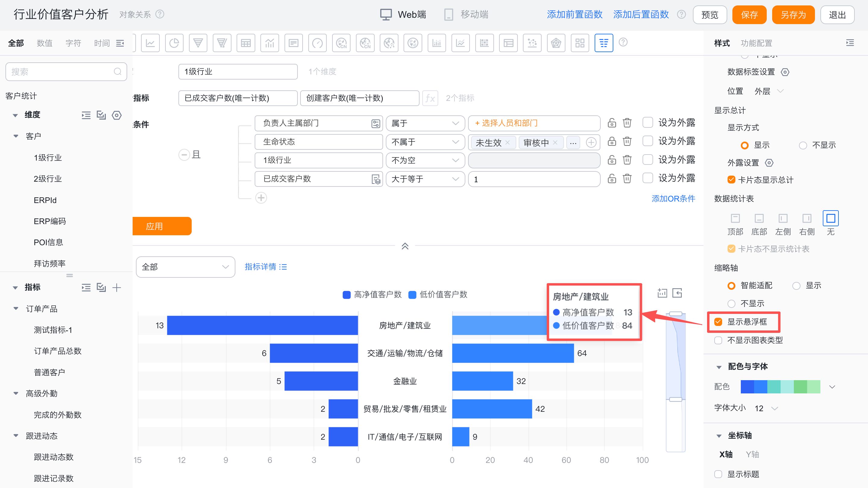Delete the 生命状态 condition row

coord(627,142)
